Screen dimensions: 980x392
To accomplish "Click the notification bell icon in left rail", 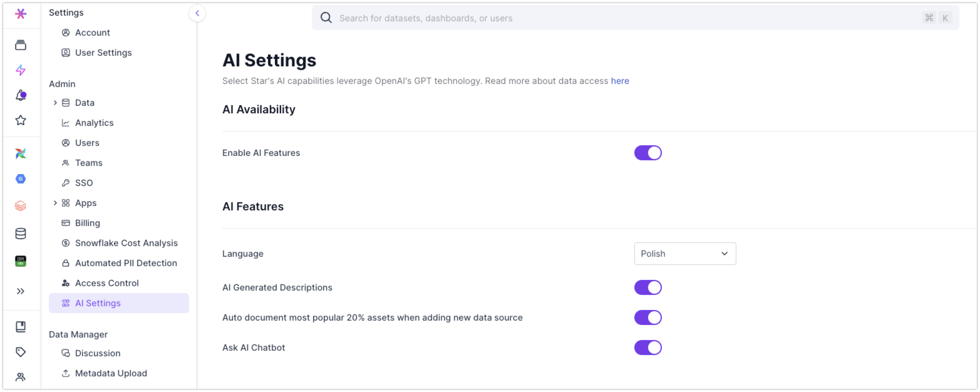I will click(21, 95).
